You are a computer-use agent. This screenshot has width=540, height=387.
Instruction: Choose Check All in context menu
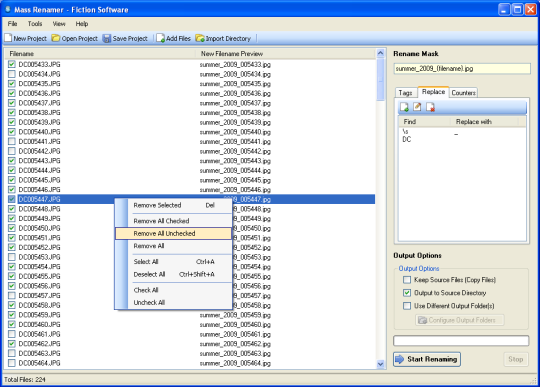(x=173, y=290)
